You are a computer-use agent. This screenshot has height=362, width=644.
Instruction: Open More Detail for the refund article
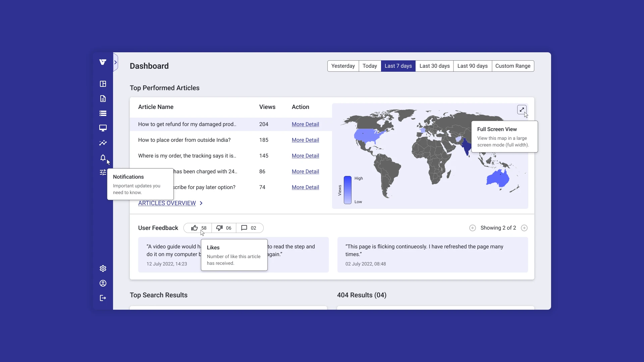tap(305, 124)
